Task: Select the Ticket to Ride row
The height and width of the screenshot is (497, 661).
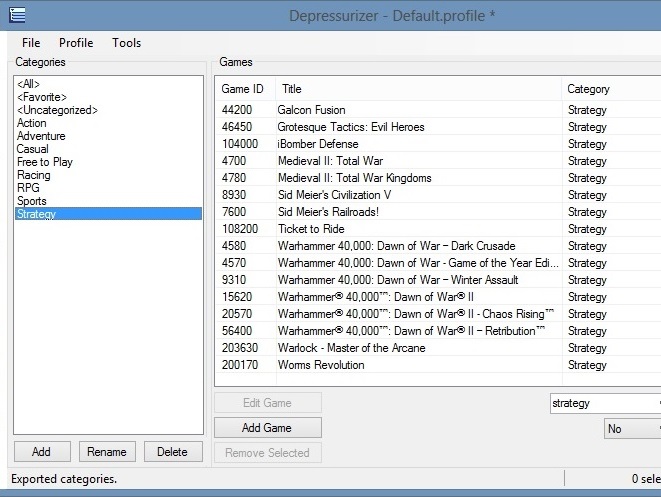Action: coord(438,229)
